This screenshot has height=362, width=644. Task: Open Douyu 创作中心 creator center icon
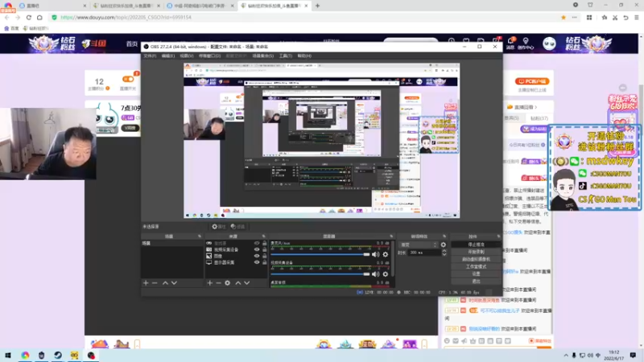pyautogui.click(x=526, y=43)
